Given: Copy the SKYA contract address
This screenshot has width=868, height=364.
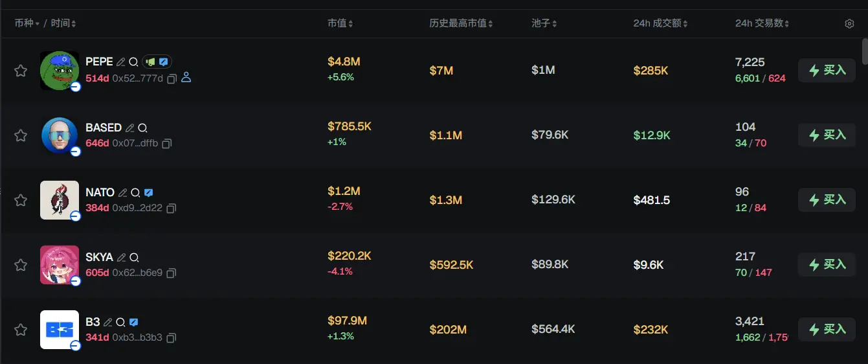Looking at the screenshot, I should click(171, 273).
